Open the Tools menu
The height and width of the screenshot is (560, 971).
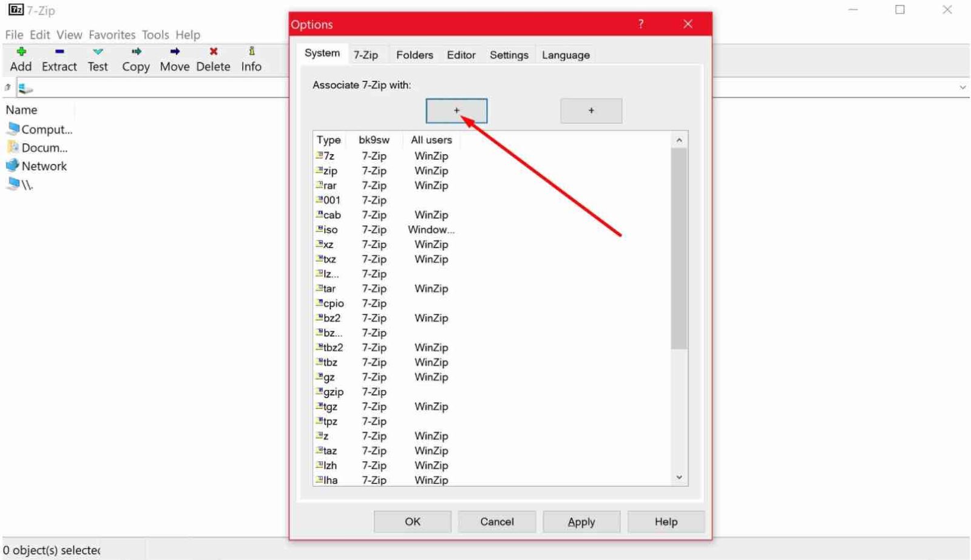155,35
